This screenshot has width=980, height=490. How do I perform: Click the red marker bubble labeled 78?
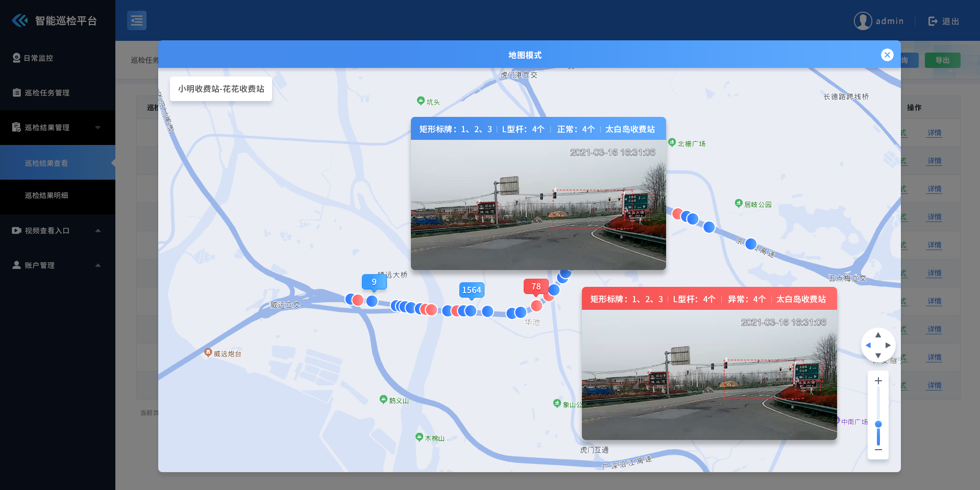tap(536, 287)
